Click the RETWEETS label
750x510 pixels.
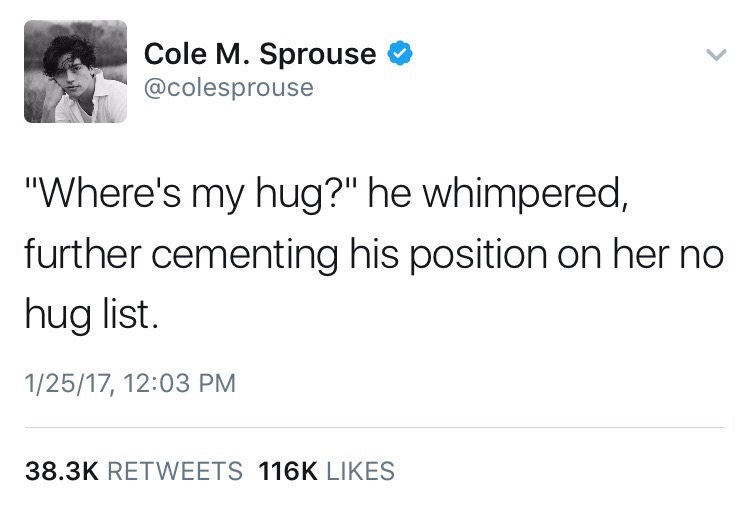(x=174, y=470)
